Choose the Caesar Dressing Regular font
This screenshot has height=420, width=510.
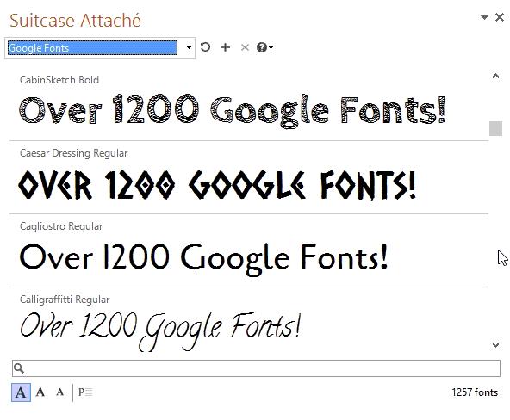249,177
